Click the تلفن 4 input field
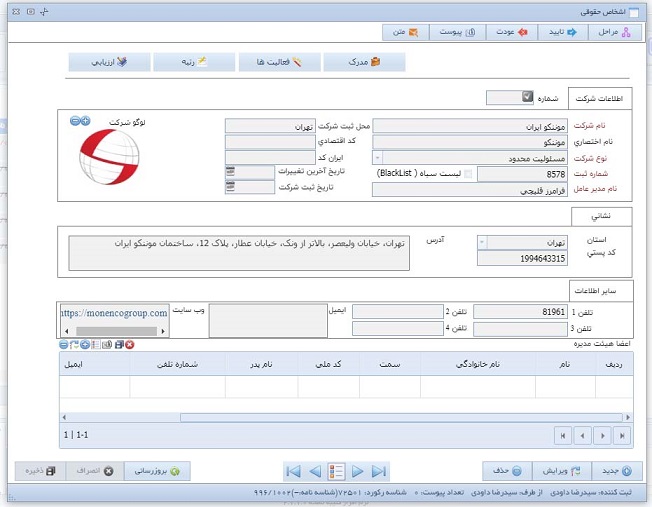 pyautogui.click(x=398, y=329)
